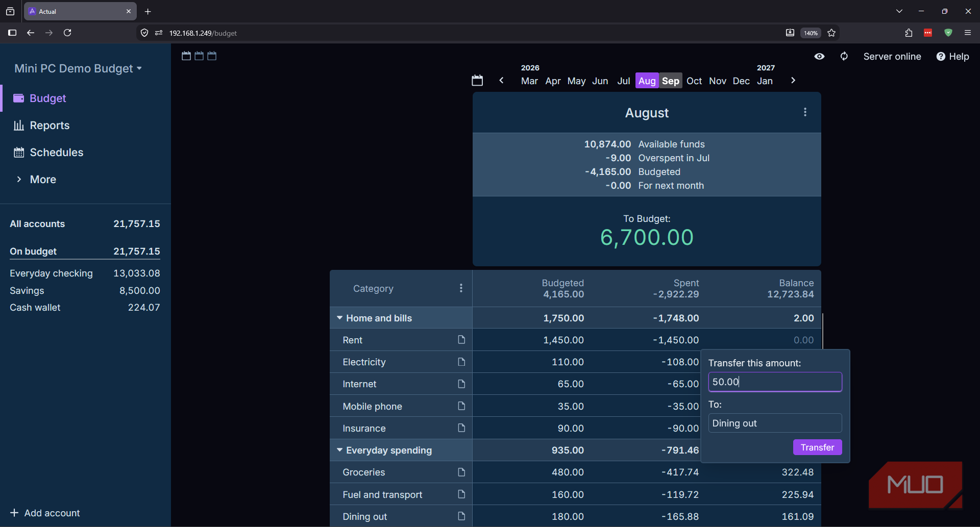The width and height of the screenshot is (980, 527).
Task: Select Sep month tab
Action: [671, 81]
